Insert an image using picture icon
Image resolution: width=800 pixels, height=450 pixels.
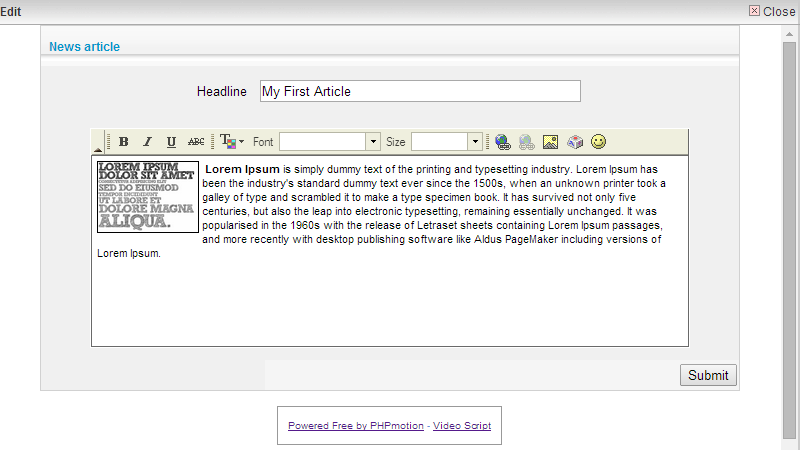pos(551,142)
